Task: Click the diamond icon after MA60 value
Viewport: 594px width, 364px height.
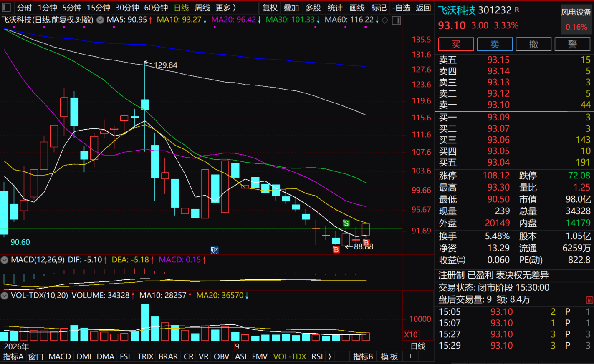Action: point(385,20)
